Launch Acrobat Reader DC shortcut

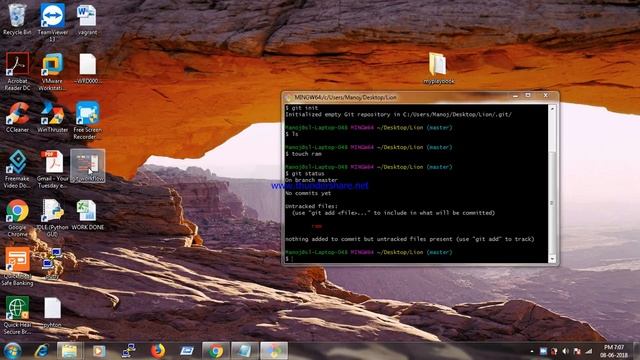[x=17, y=71]
